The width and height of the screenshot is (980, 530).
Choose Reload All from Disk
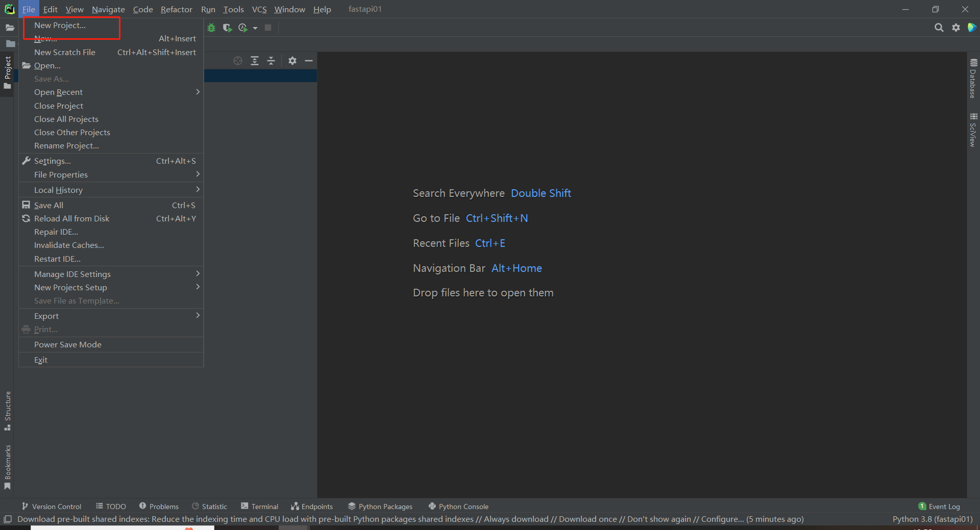[111, 218]
